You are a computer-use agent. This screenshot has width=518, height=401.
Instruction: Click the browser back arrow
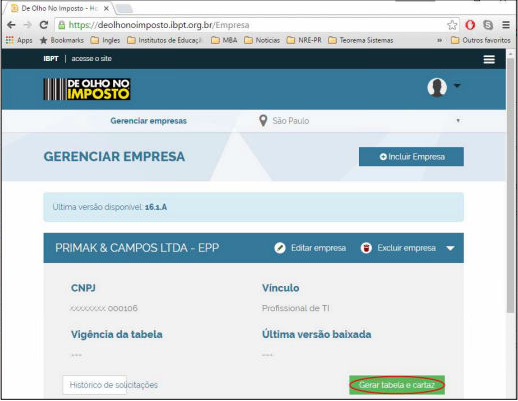(11, 25)
